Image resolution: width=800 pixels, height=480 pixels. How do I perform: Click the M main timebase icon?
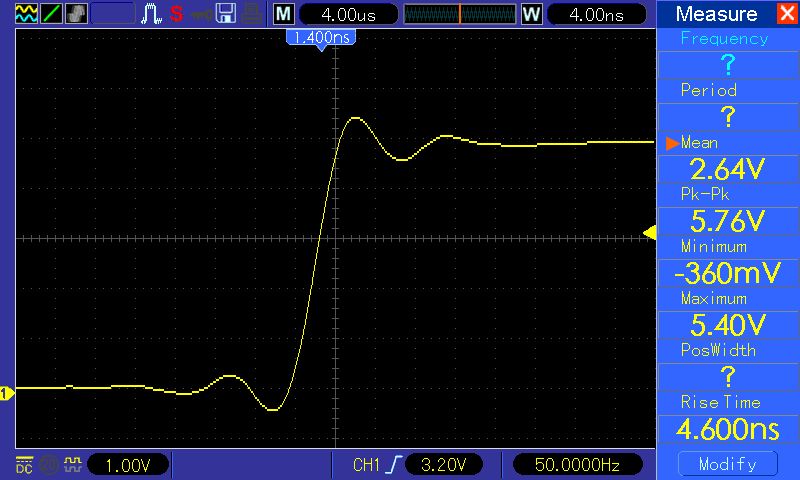click(284, 14)
